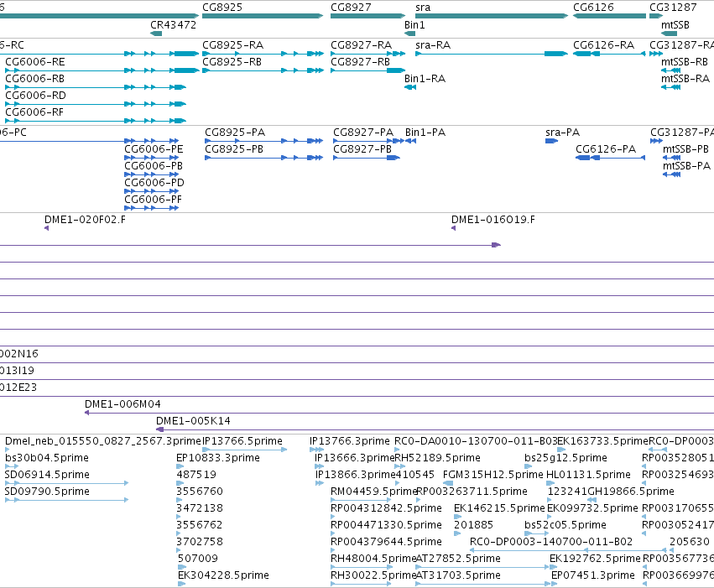Open the Bin1-RA transcript
This screenshot has height=588, width=714.
pos(425,79)
